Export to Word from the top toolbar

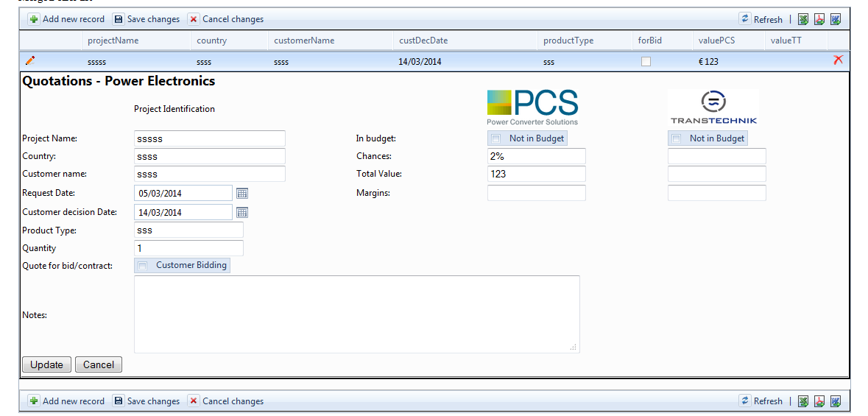(x=836, y=19)
